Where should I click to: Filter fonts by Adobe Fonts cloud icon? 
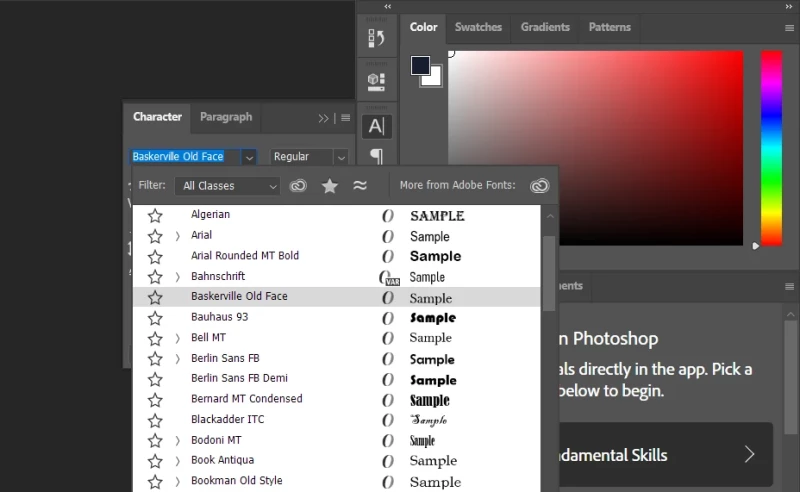tap(298, 186)
